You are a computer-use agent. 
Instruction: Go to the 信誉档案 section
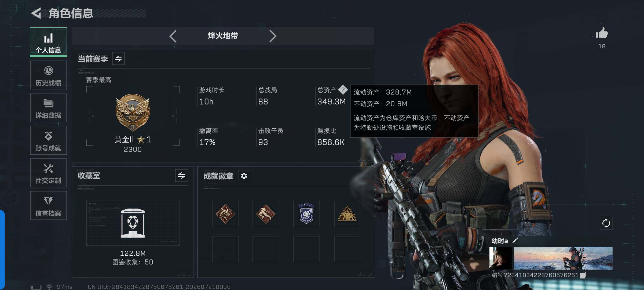(48, 206)
